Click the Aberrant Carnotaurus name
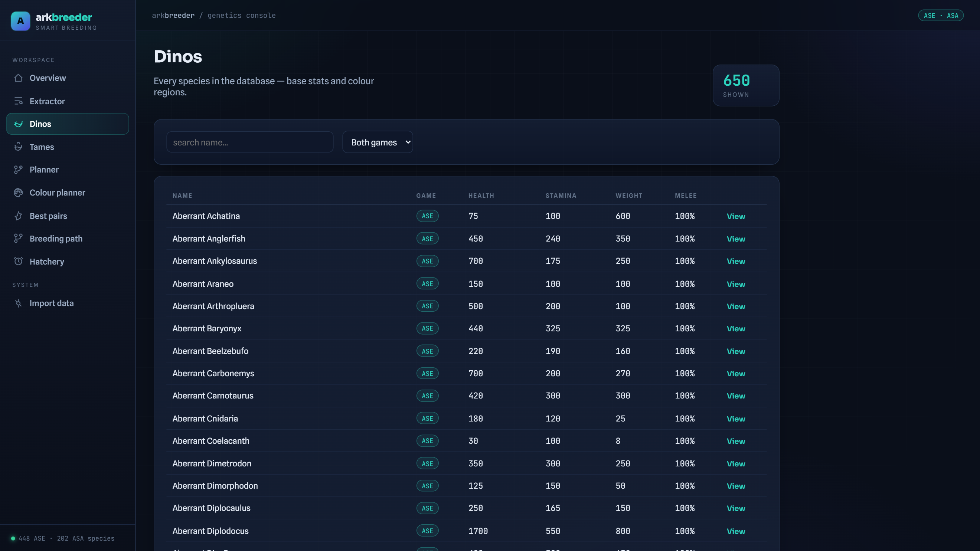This screenshot has width=980, height=551. pos(213,396)
